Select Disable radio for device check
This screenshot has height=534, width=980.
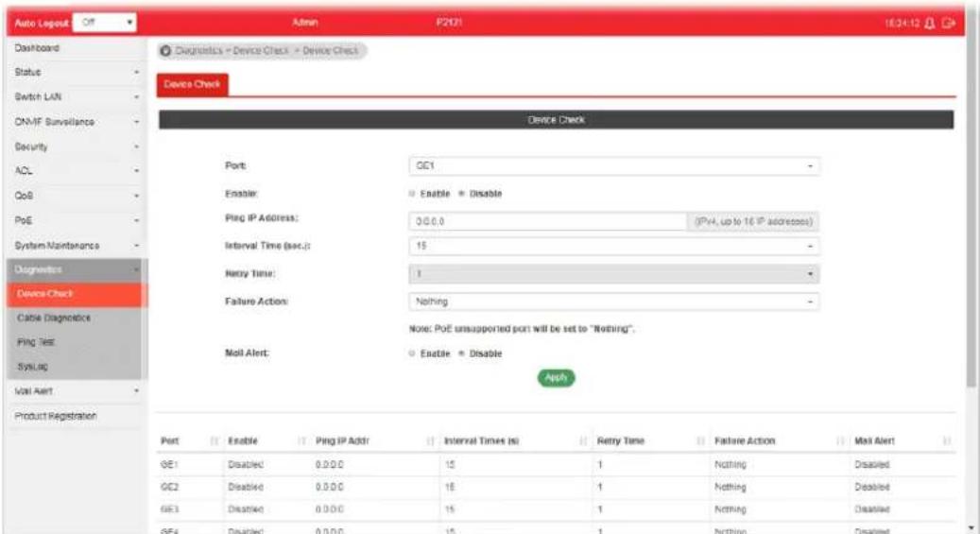(x=461, y=194)
